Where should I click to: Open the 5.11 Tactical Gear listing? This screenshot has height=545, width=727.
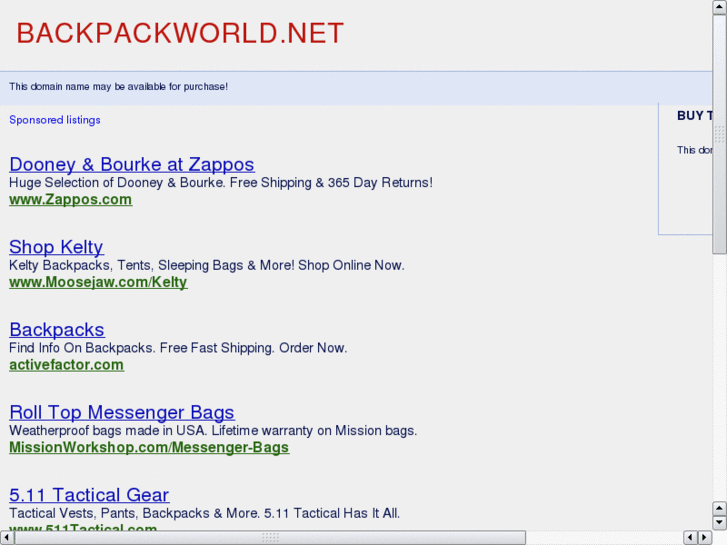point(89,495)
